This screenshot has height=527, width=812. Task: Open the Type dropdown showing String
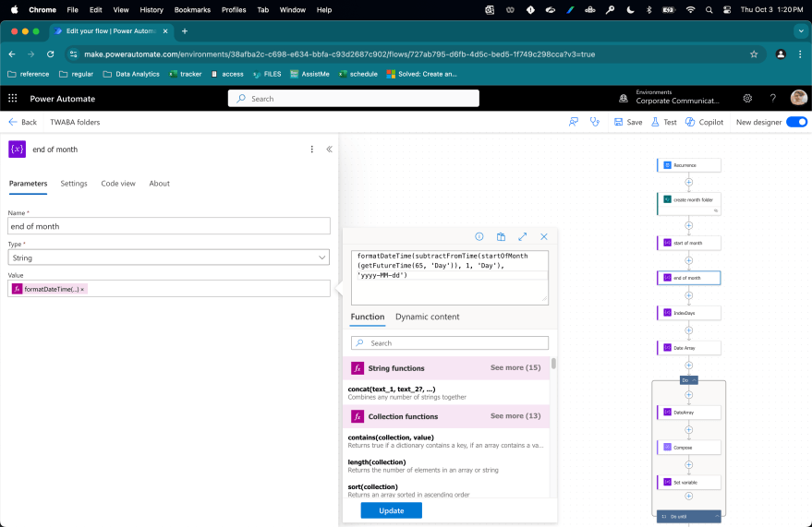[x=169, y=258]
